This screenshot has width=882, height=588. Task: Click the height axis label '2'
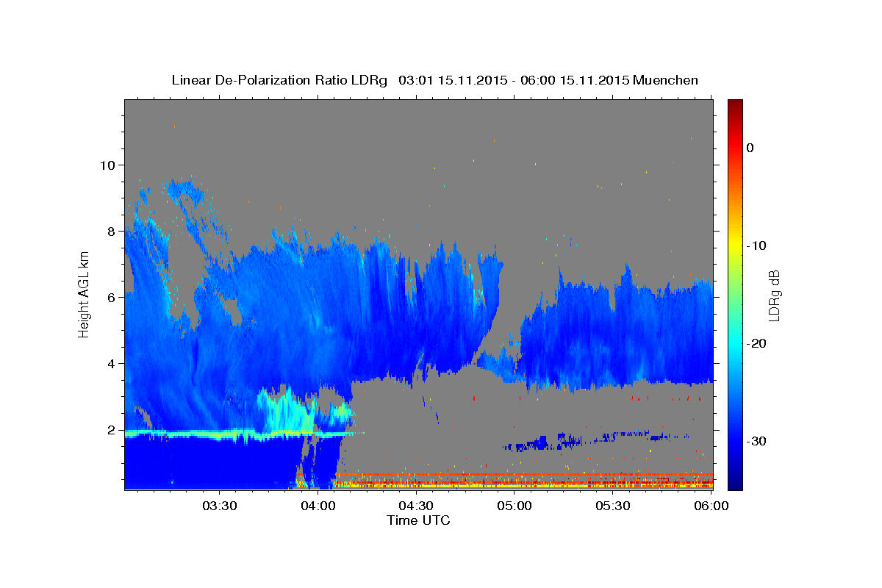tap(112, 429)
